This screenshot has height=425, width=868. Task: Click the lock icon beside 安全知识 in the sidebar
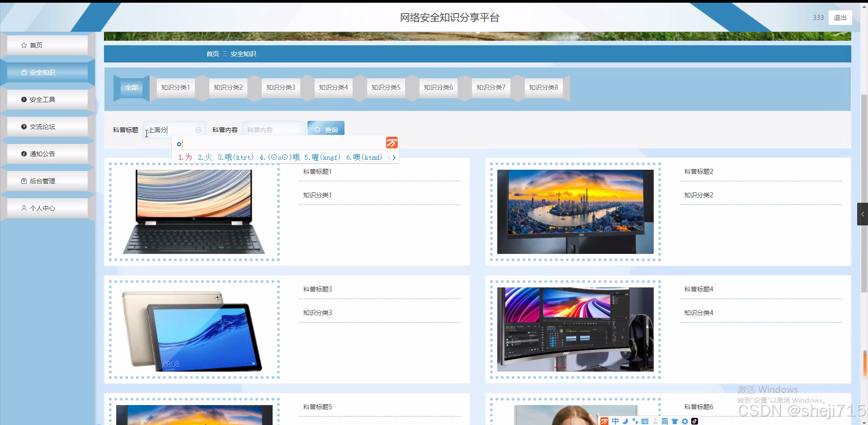pyautogui.click(x=24, y=72)
